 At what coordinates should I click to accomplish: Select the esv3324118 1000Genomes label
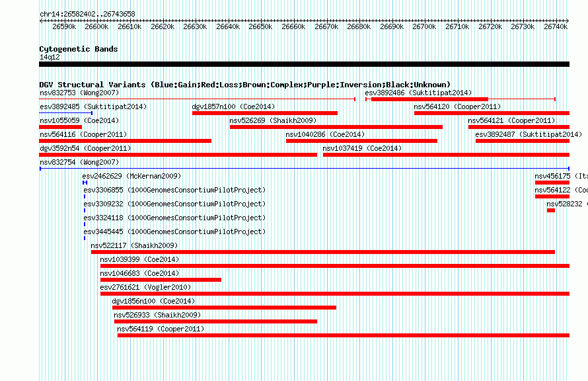tap(174, 218)
